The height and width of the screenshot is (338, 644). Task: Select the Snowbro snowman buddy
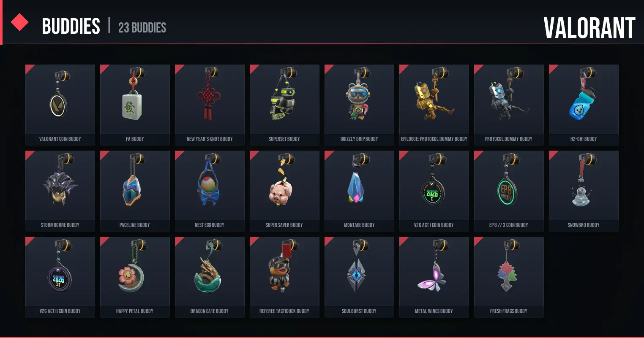coord(584,191)
